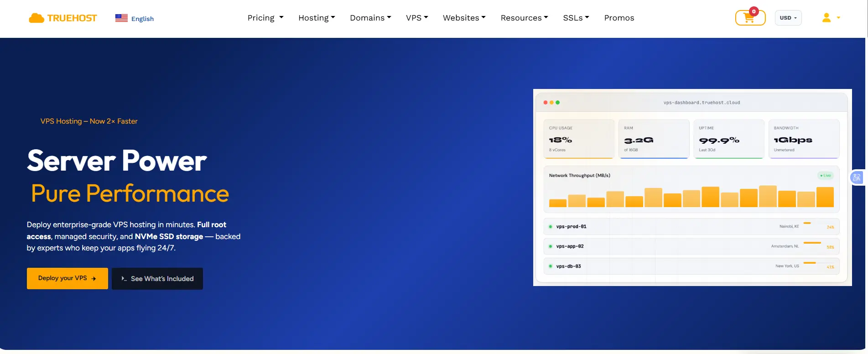Click the Last 30d label

(x=707, y=150)
